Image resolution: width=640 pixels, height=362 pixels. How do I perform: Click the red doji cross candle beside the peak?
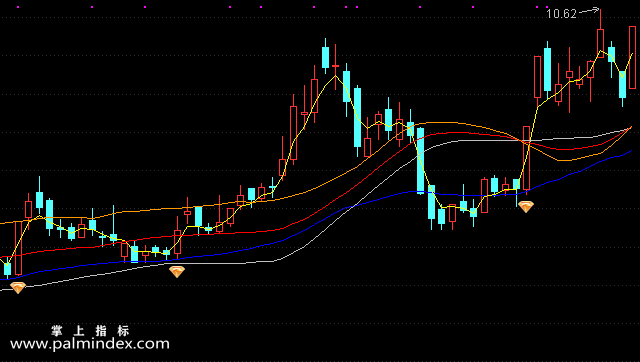click(336, 65)
